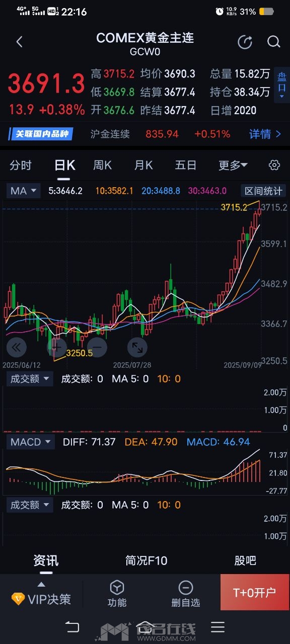The image size is (290, 644).
Task: Remove from watchlist via 删自选
Action: tap(186, 594)
